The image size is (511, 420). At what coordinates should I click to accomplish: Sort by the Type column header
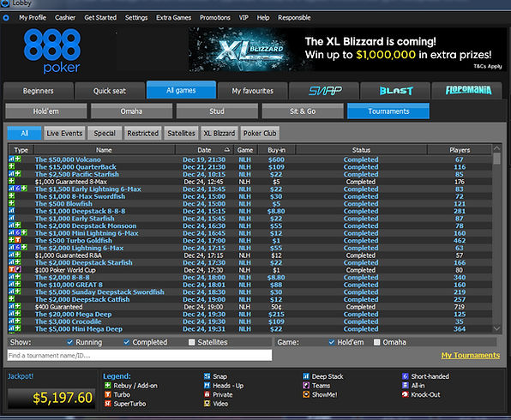click(21, 150)
